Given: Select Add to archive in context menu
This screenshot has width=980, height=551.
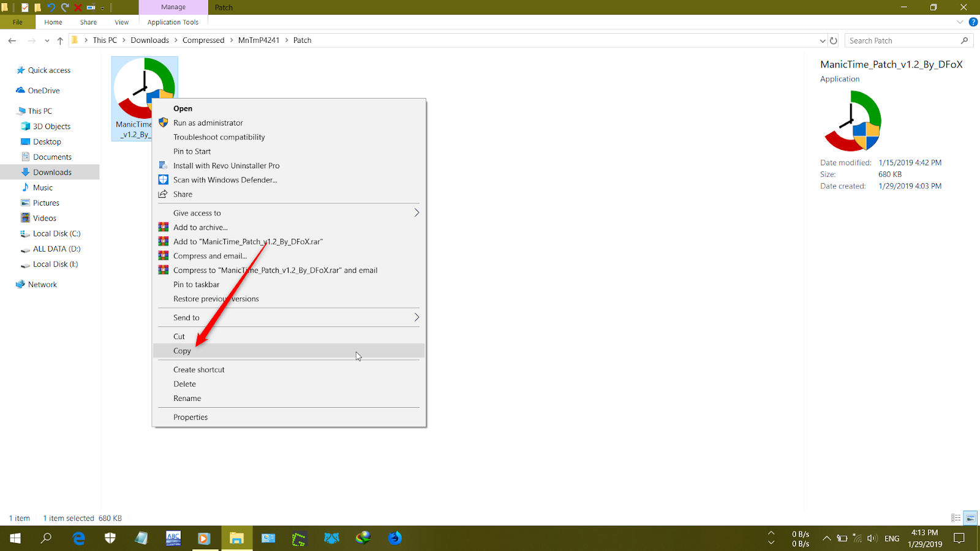Looking at the screenshot, I should [x=288, y=228].
